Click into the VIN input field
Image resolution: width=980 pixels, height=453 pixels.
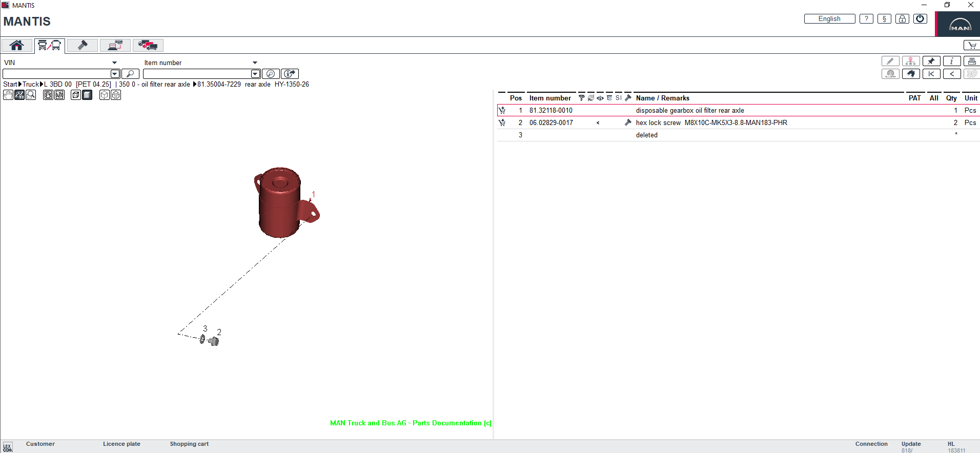click(x=57, y=74)
